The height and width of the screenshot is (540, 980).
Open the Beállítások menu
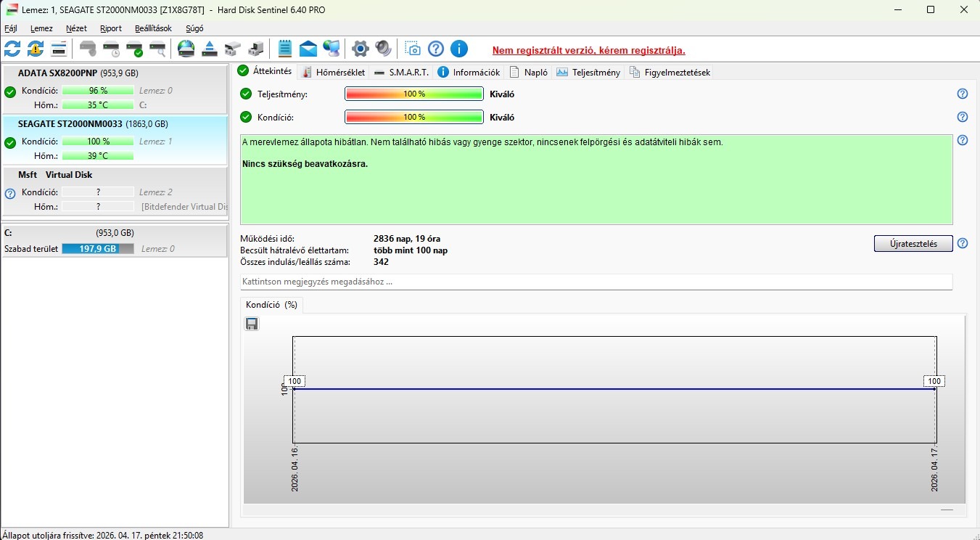(x=153, y=28)
